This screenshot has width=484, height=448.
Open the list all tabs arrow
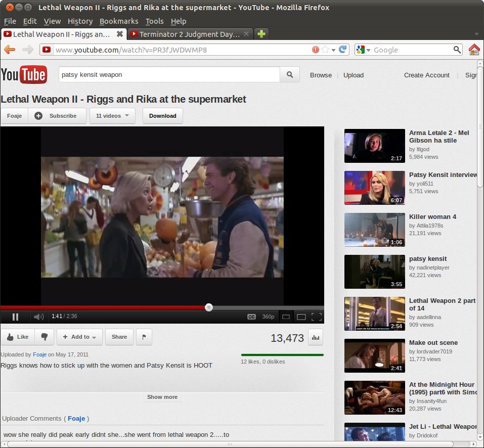click(x=476, y=34)
